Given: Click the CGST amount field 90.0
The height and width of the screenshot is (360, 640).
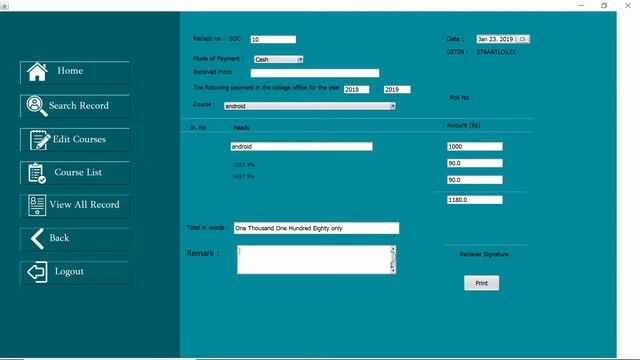Looking at the screenshot, I should click(x=475, y=163).
